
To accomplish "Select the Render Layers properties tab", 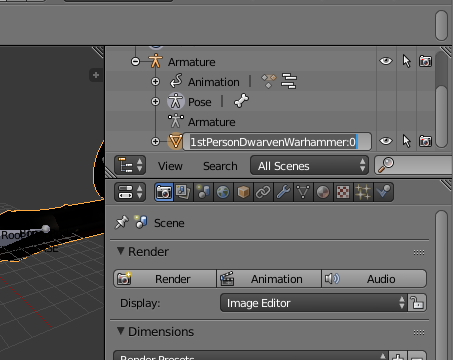I will [183, 192].
